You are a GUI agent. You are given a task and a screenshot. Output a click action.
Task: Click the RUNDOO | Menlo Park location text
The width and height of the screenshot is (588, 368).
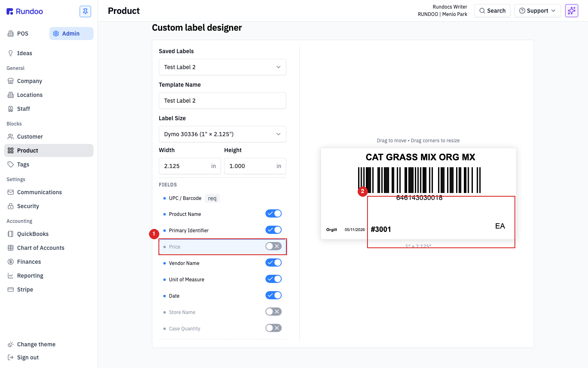pyautogui.click(x=442, y=14)
